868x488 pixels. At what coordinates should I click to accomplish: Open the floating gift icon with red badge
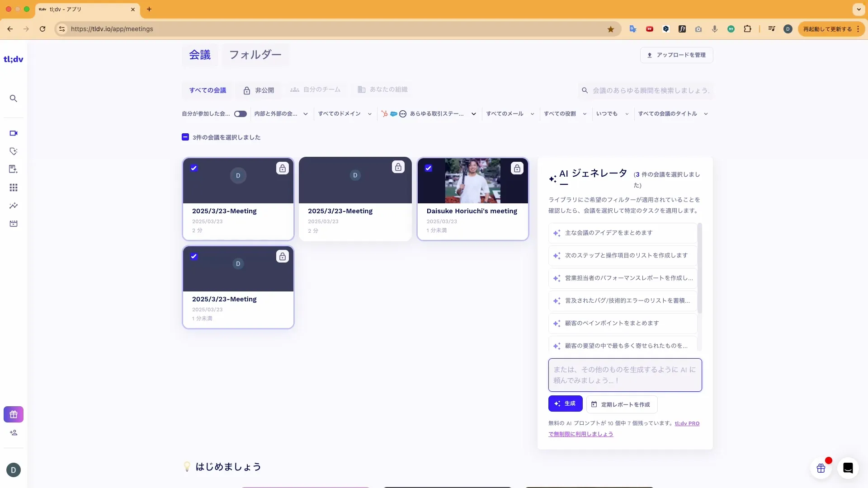point(821,468)
